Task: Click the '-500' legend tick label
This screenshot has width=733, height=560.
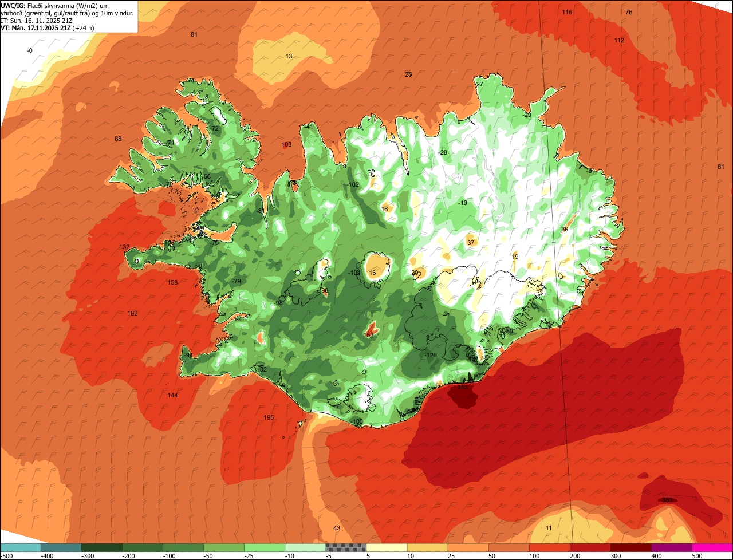Action: point(6,556)
